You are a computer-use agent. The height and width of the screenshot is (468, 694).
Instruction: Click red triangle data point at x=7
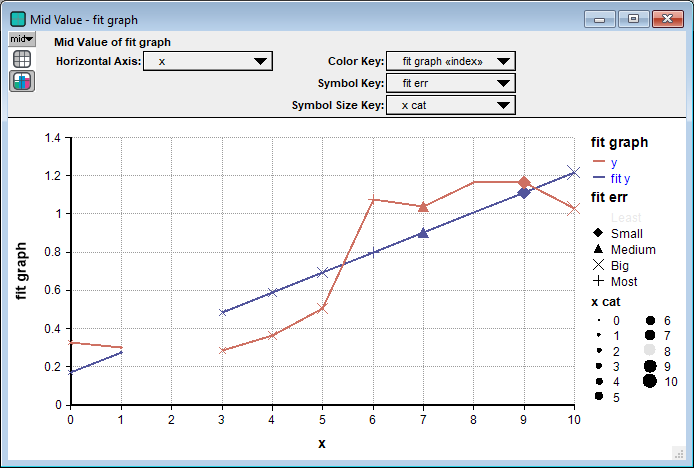click(423, 207)
